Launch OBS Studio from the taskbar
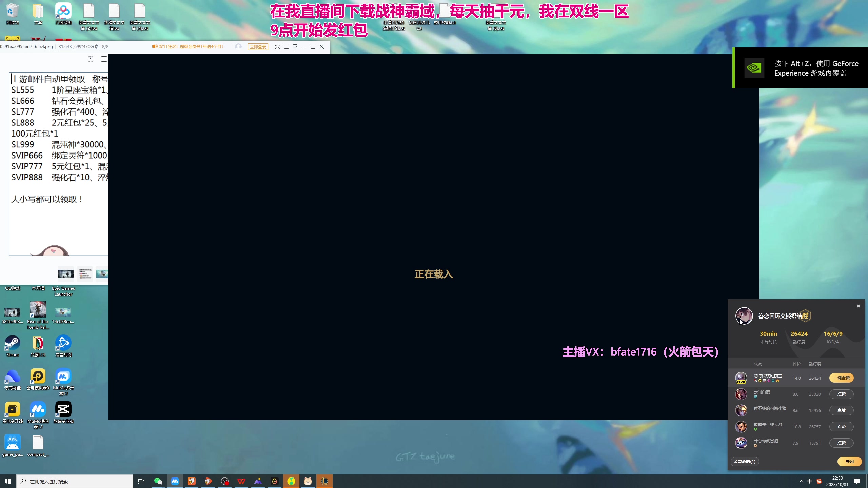This screenshot has height=488, width=868. click(225, 481)
